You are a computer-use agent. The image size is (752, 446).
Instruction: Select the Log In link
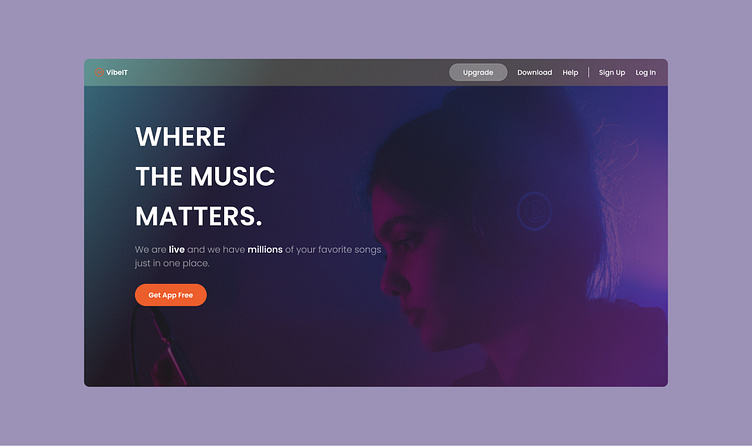tap(645, 72)
